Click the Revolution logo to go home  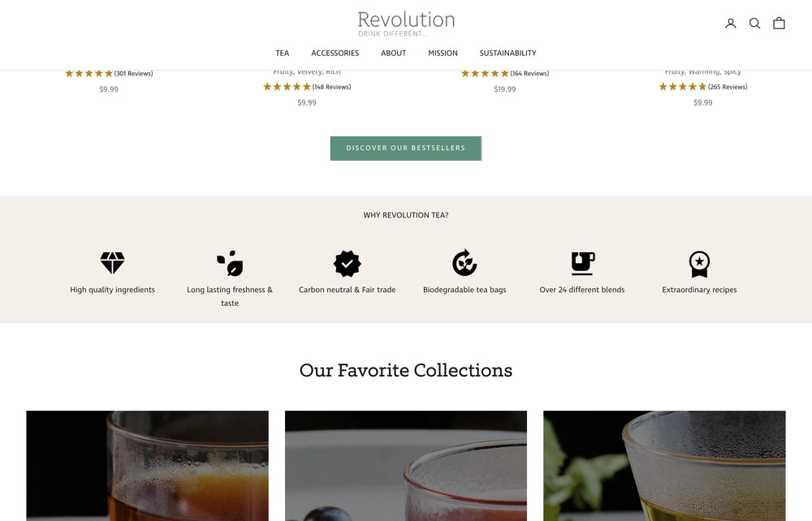click(406, 23)
